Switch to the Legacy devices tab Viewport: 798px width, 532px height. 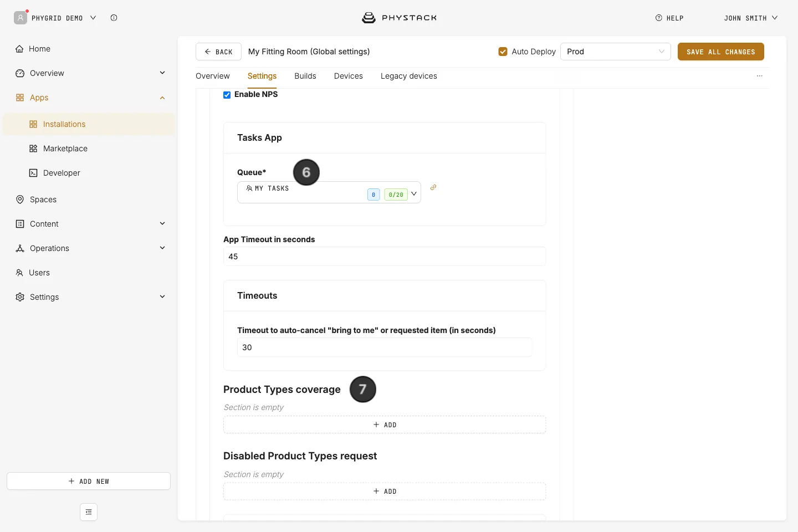click(409, 76)
